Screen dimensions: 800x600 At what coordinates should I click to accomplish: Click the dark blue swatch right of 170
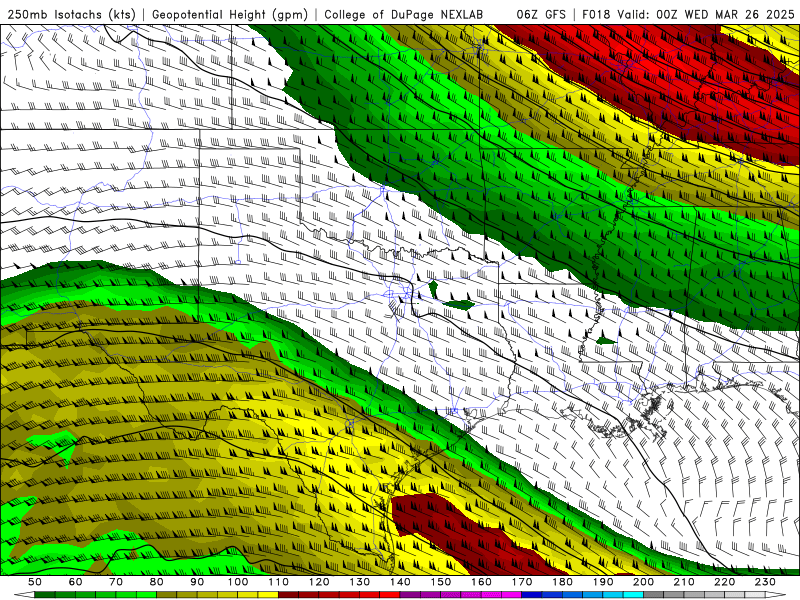(532, 595)
